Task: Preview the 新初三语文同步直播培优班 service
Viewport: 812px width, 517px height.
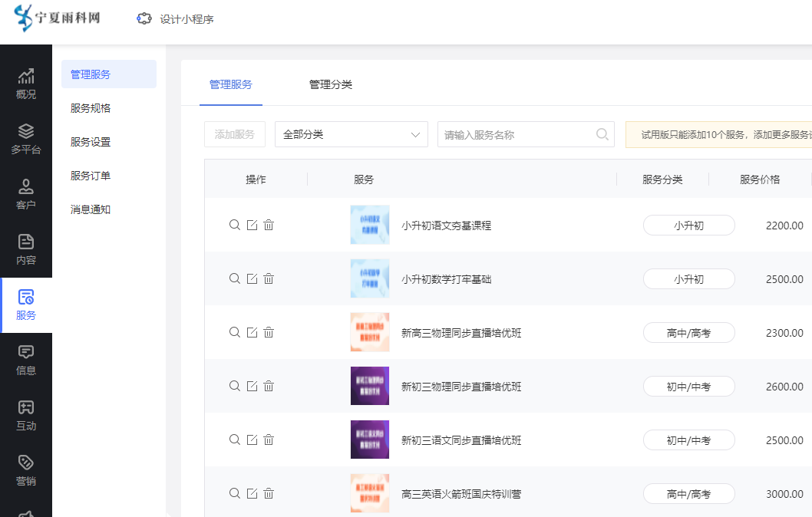Action: pos(235,440)
